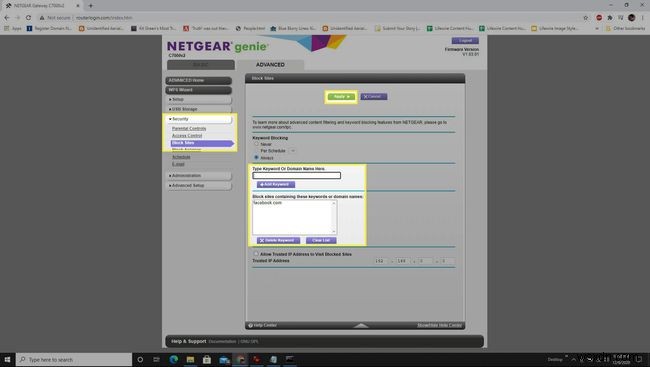Viewport: 650px width, 367px height.
Task: Open the Schedule link in sidebar
Action: 181,157
